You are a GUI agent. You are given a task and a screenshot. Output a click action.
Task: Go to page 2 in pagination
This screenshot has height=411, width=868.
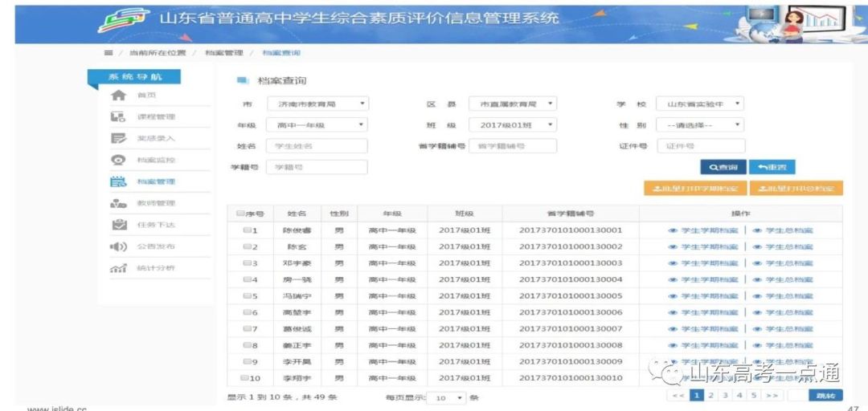(711, 396)
